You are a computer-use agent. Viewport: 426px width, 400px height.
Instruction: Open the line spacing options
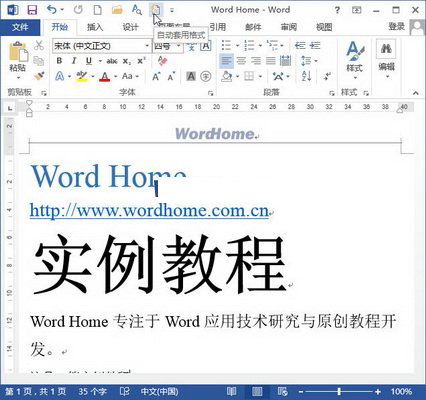(309, 61)
